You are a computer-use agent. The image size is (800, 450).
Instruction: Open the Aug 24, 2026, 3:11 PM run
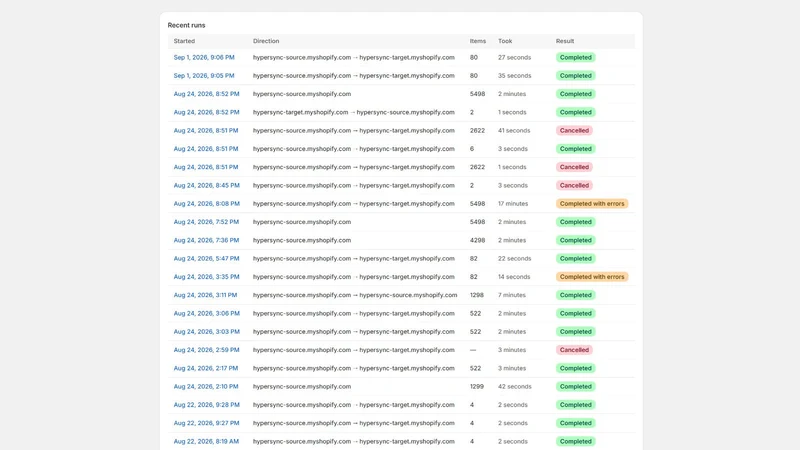(x=205, y=295)
